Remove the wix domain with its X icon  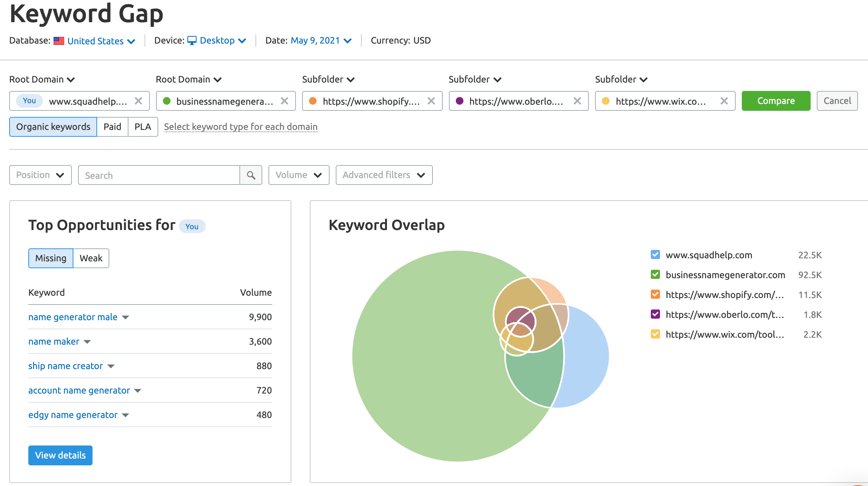point(724,101)
